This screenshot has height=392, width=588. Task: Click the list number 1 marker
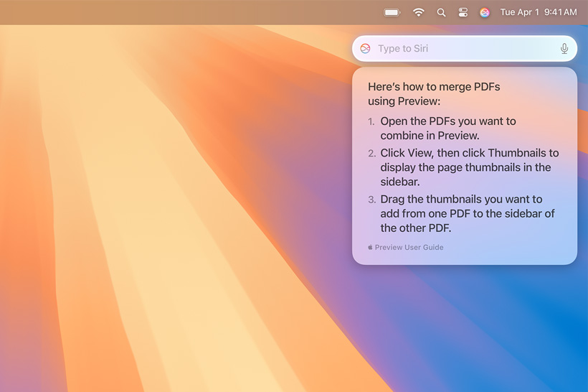371,121
